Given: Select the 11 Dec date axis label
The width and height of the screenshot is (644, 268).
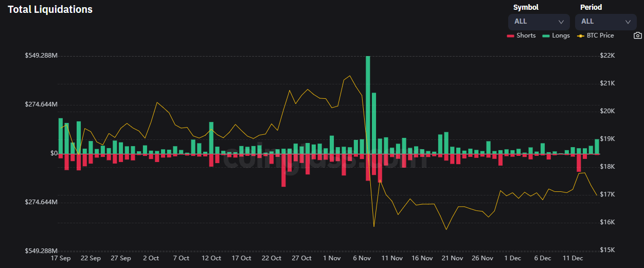Looking at the screenshot, I should coord(573,258).
